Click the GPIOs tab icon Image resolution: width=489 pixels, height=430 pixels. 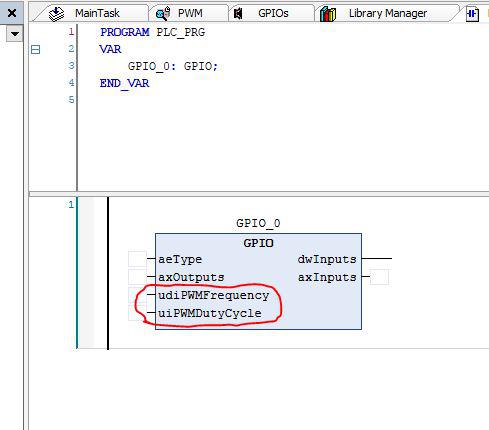[x=238, y=14]
